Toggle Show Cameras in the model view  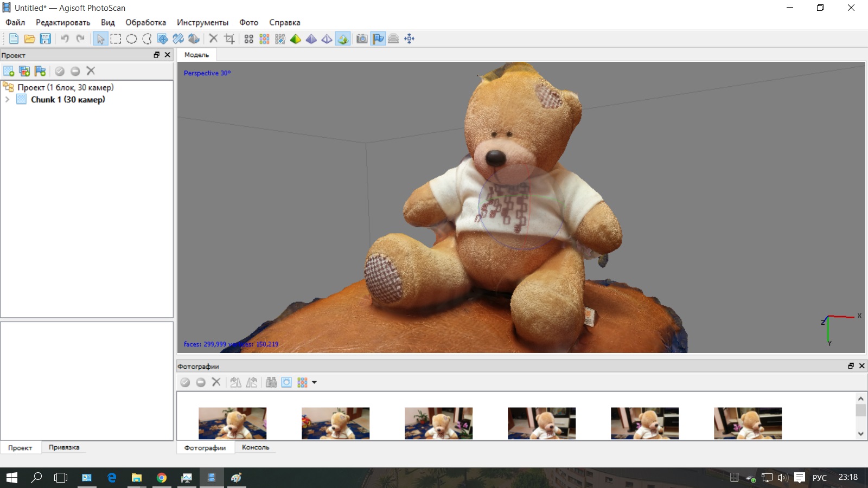tap(362, 38)
